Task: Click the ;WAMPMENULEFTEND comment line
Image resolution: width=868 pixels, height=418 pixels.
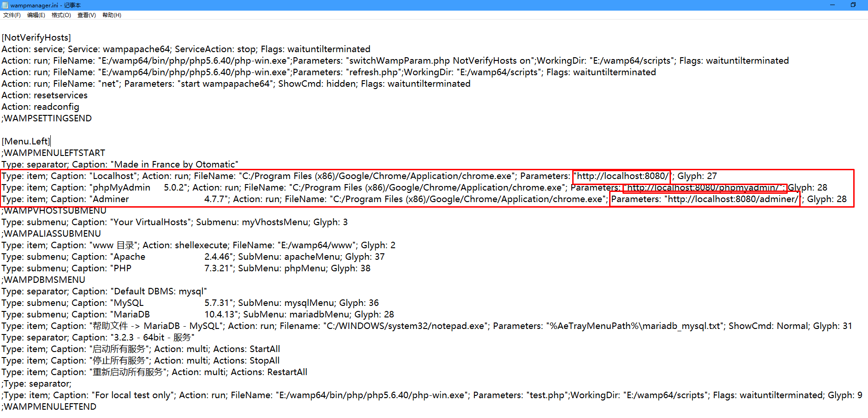Action: tap(49, 407)
